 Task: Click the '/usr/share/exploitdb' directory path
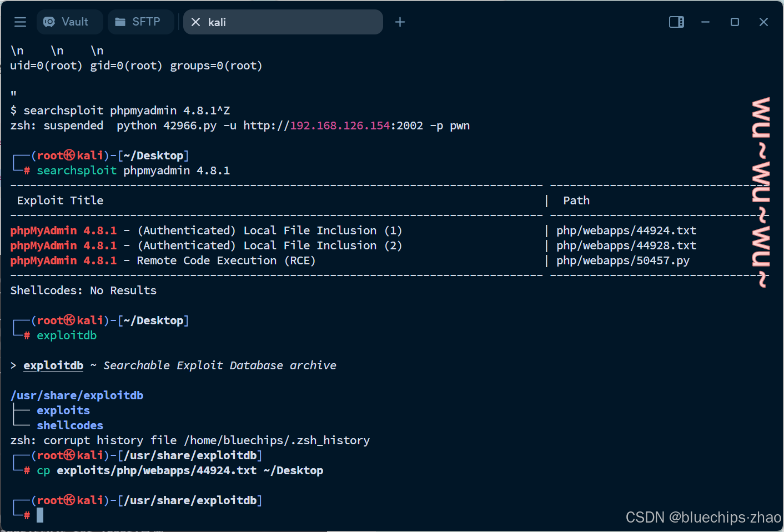click(77, 395)
